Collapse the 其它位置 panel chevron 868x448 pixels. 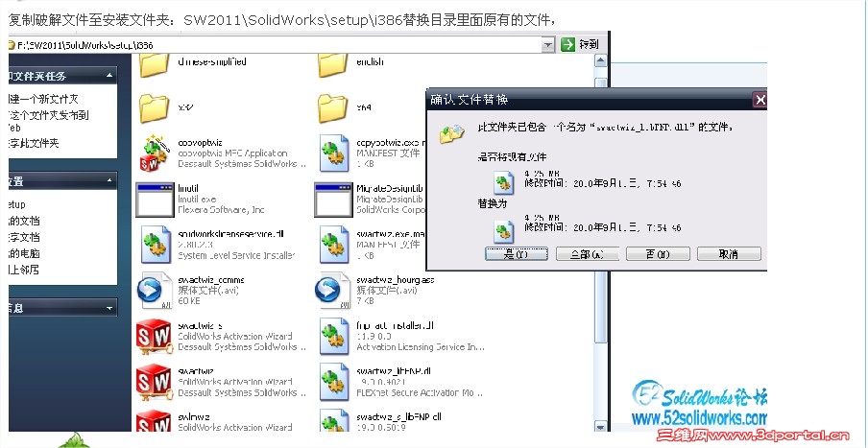[x=109, y=181]
